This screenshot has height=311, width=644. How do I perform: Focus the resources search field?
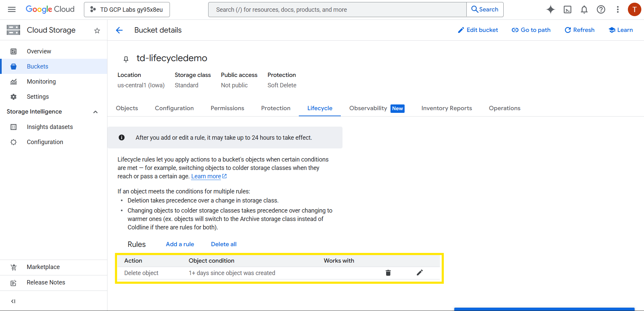(337, 9)
